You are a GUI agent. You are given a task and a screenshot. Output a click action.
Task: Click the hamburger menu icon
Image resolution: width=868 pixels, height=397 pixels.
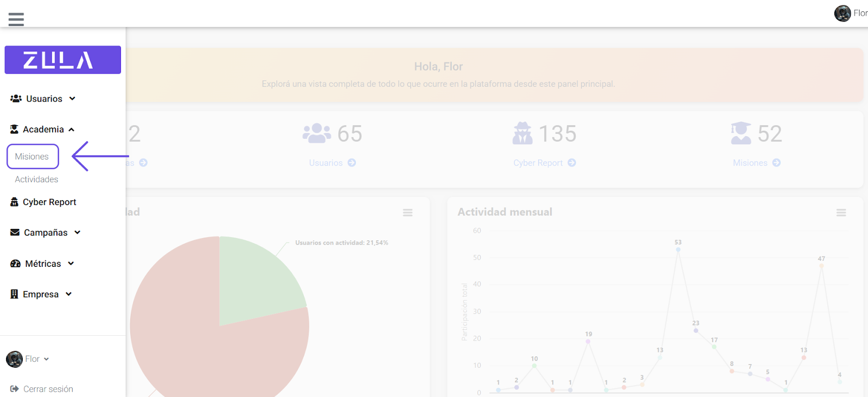coord(16,20)
